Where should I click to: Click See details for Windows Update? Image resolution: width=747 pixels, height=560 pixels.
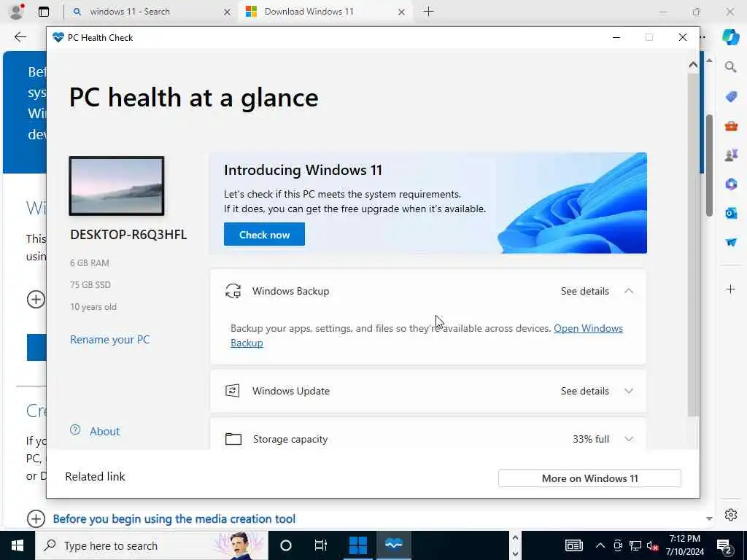click(584, 391)
